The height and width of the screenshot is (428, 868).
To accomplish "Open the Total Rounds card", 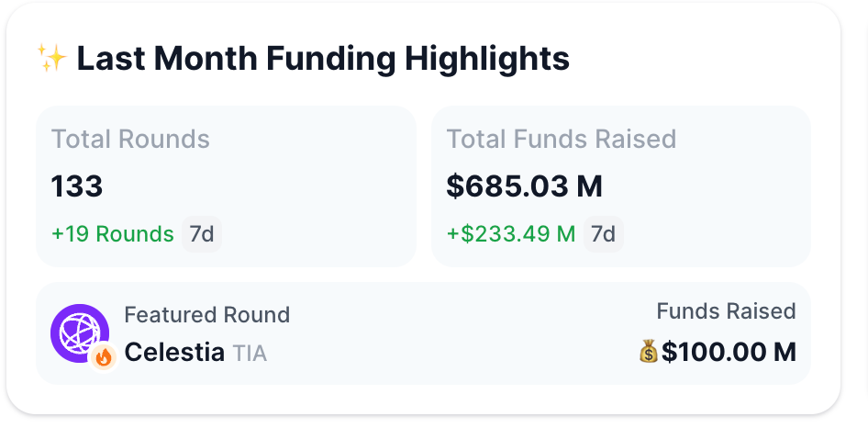I will 226,186.
